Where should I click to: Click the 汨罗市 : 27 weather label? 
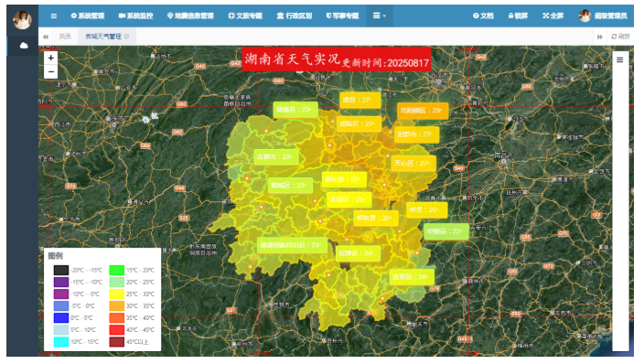(x=416, y=134)
